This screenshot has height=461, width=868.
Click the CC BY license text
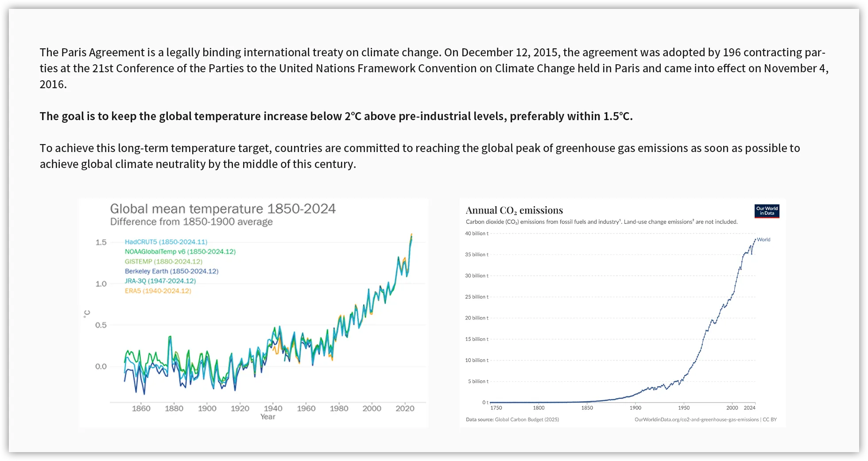[x=770, y=419]
